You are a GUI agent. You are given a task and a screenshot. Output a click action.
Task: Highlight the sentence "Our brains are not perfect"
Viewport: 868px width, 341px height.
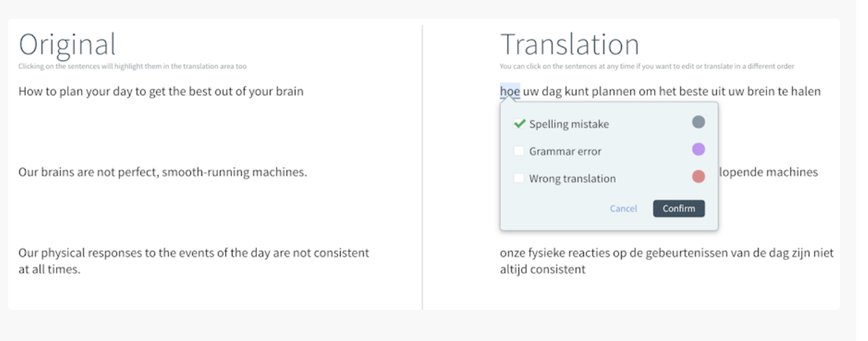(x=162, y=172)
